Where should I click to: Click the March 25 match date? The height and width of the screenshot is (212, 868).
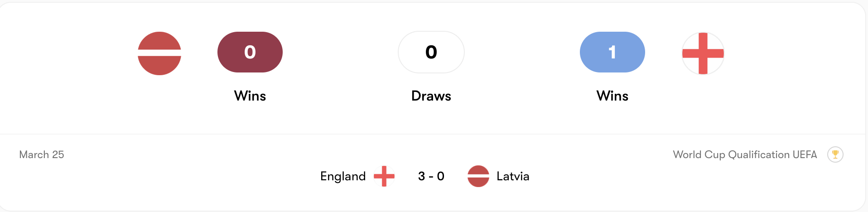(42, 154)
